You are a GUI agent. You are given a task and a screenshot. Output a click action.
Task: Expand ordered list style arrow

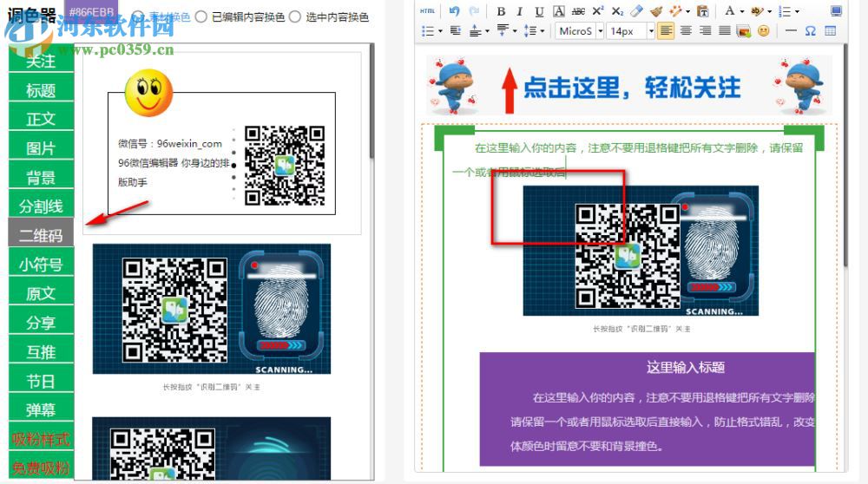point(797,11)
